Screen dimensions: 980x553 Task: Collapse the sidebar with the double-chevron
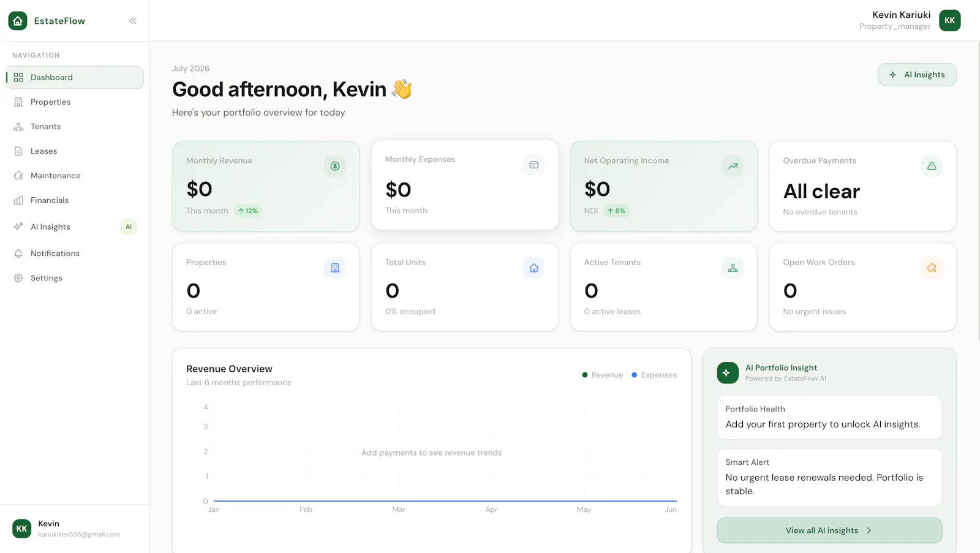click(133, 21)
